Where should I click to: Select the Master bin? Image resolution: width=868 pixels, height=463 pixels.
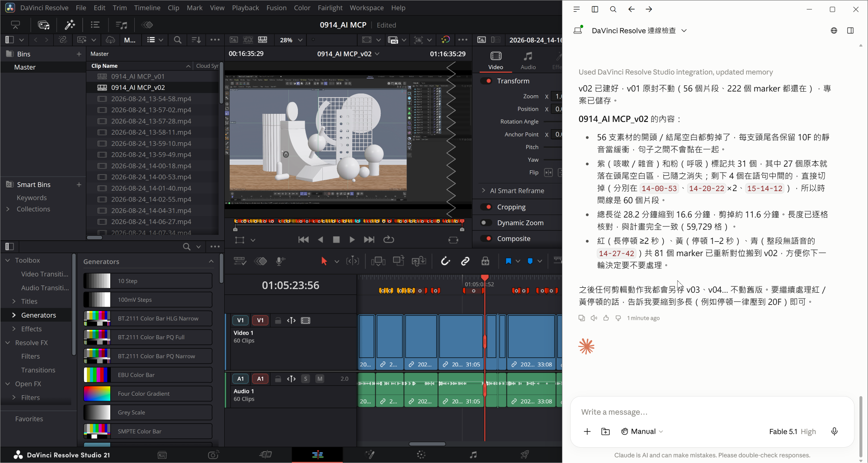pos(43,67)
